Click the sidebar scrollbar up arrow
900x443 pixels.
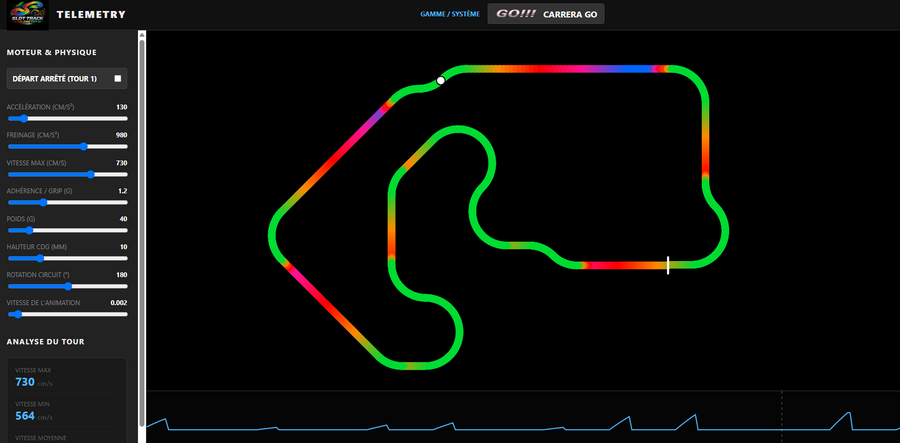pos(142,36)
